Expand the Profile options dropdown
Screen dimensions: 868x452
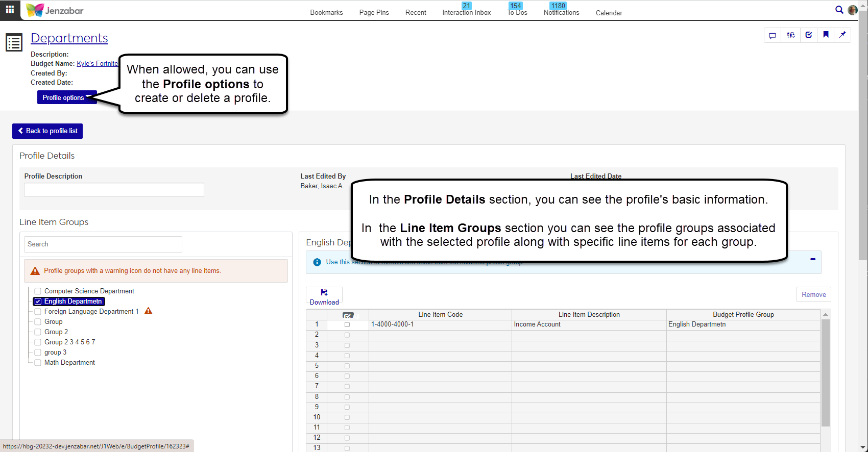click(66, 97)
